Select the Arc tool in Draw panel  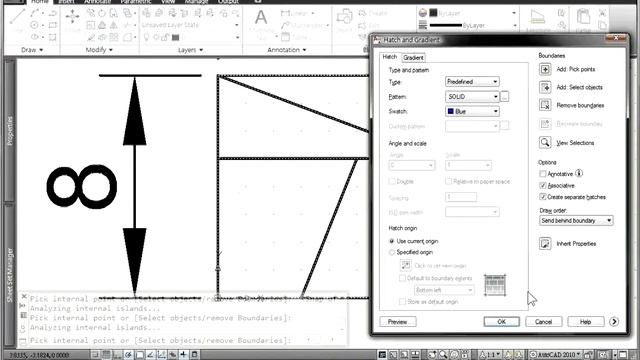pyautogui.click(x=35, y=13)
